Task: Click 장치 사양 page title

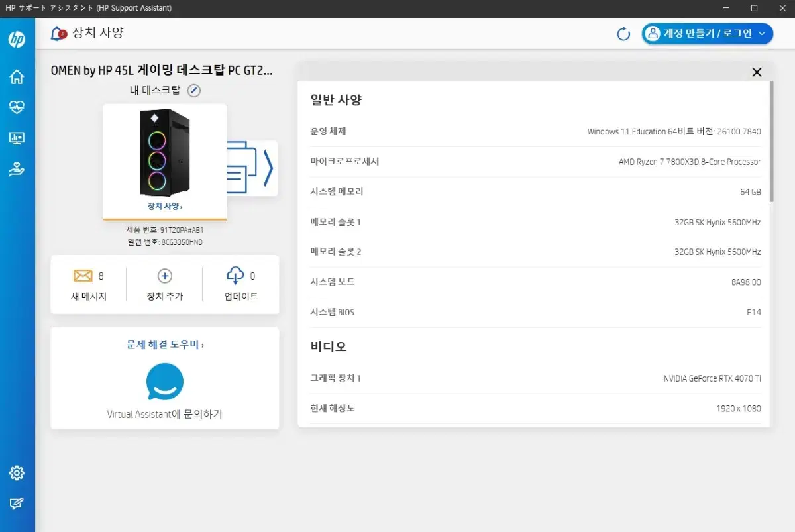Action: point(98,33)
